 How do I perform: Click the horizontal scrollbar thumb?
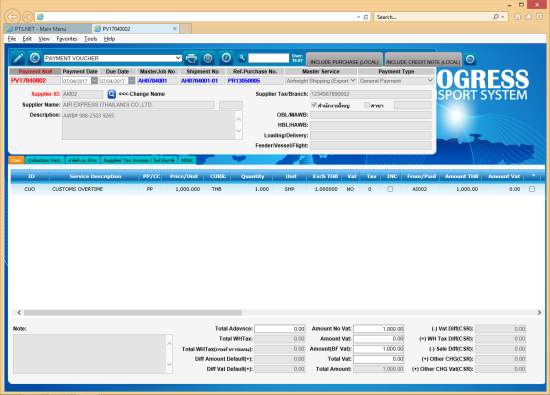[x=133, y=312]
